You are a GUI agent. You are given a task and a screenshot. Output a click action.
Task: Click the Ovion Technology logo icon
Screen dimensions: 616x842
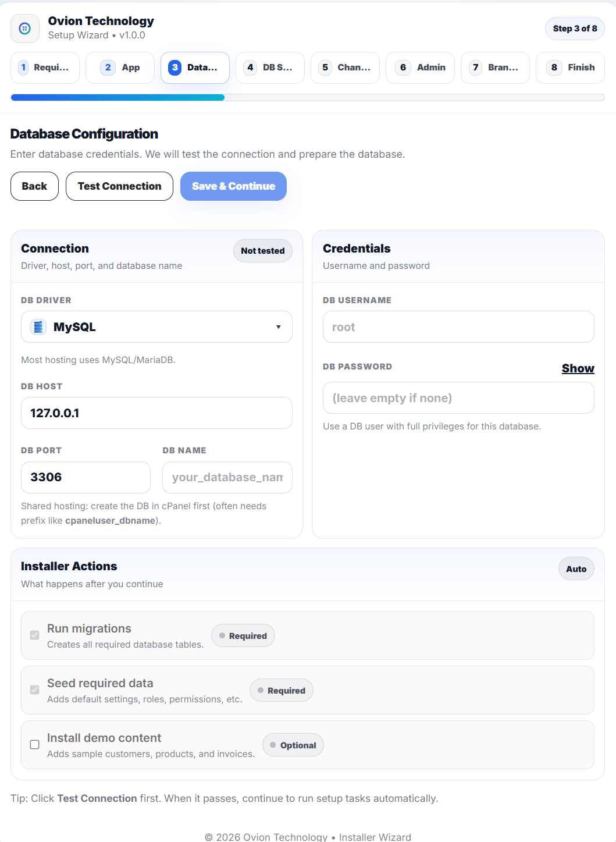pyautogui.click(x=24, y=28)
